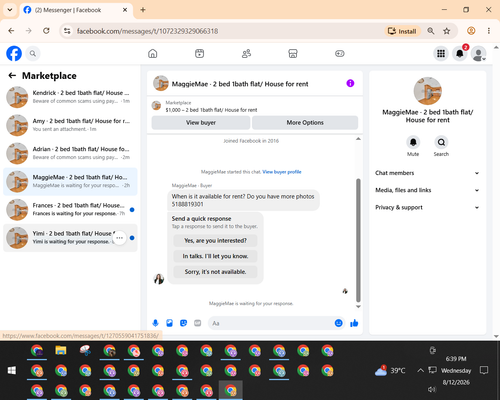Open the Marketplace storefront icon
The width and height of the screenshot is (500, 400).
coord(293,53)
